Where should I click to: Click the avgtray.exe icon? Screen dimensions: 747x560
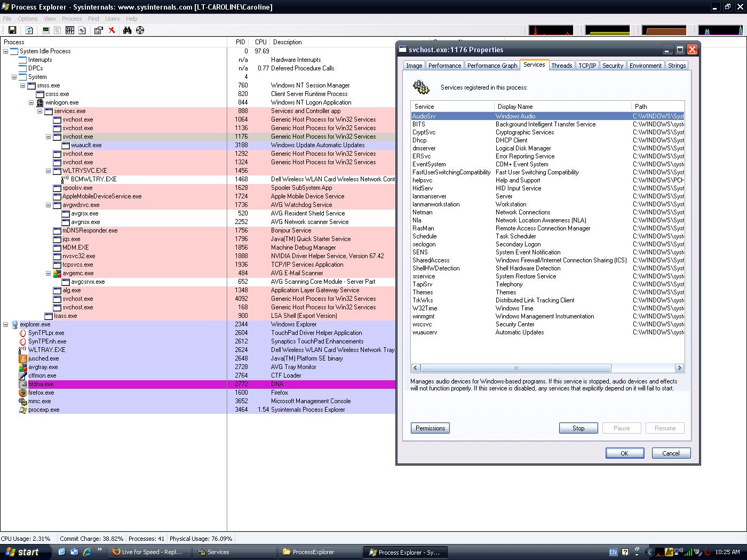[23, 367]
